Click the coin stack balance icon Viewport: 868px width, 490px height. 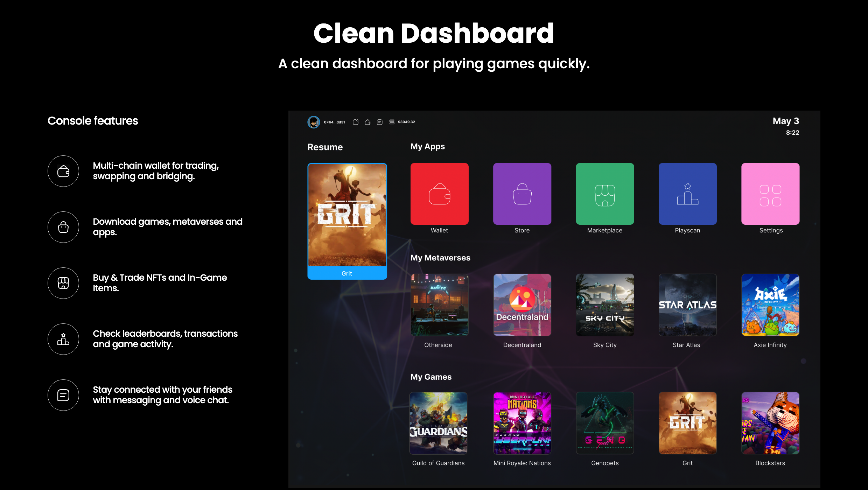coord(392,122)
